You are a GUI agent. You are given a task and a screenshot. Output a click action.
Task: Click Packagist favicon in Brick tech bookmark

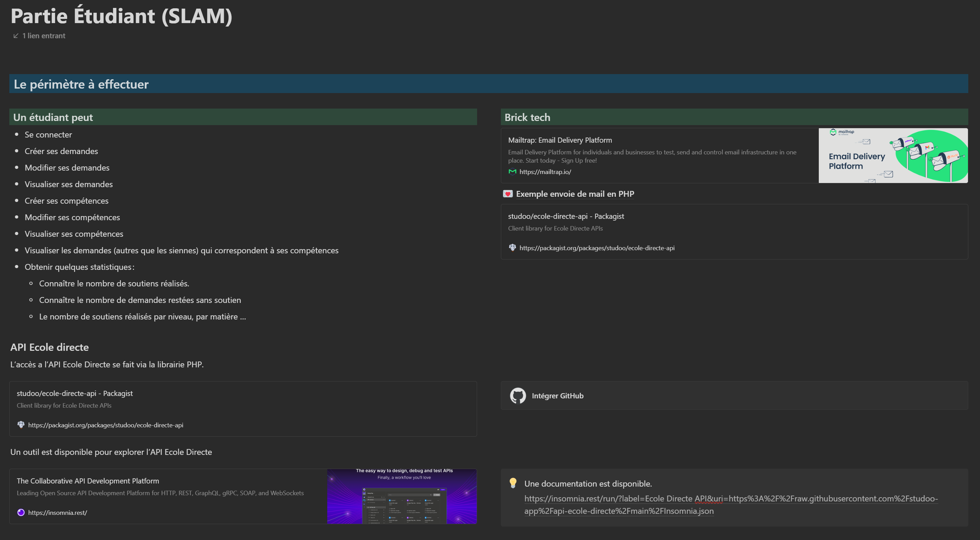(x=513, y=248)
